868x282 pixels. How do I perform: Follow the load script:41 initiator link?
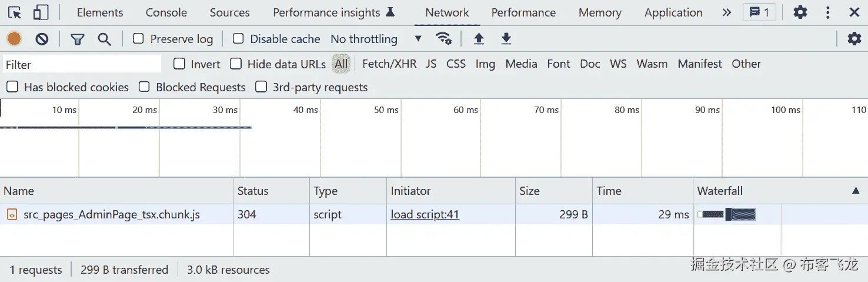[x=425, y=214]
